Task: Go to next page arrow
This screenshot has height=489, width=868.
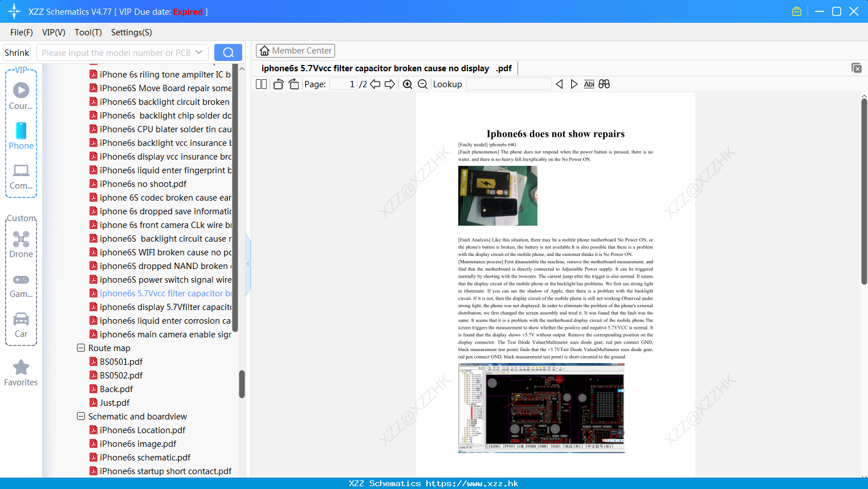Action: 390,84
